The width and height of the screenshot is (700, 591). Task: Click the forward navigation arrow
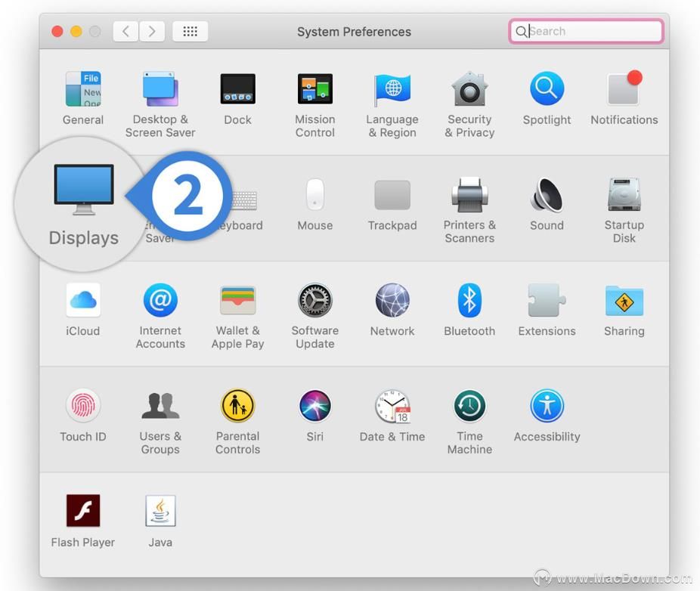tap(152, 31)
